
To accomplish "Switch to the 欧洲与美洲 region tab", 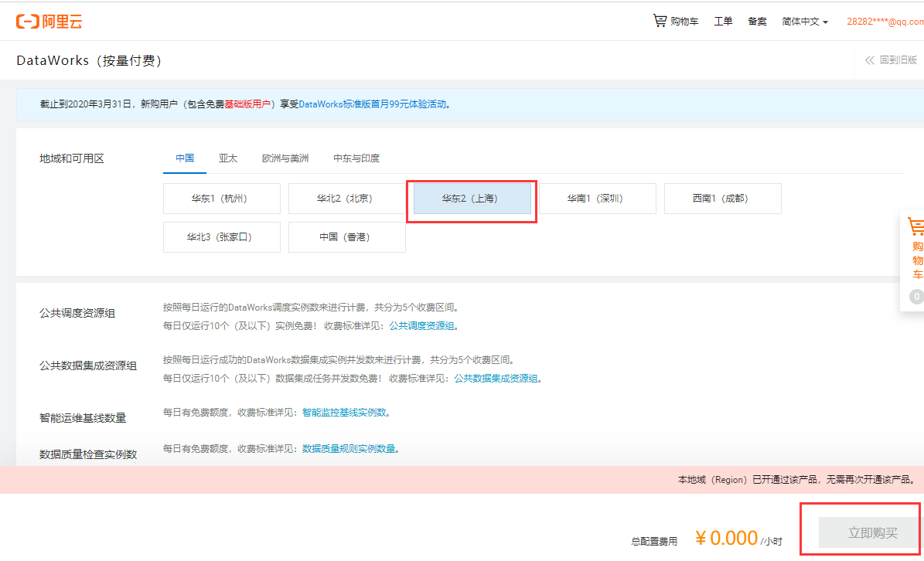I will [x=285, y=158].
